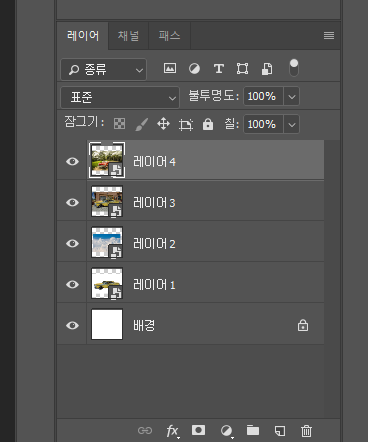Image resolution: width=368 pixels, height=442 pixels.
Task: Select layer named 레이어 3
Action: tap(154, 203)
